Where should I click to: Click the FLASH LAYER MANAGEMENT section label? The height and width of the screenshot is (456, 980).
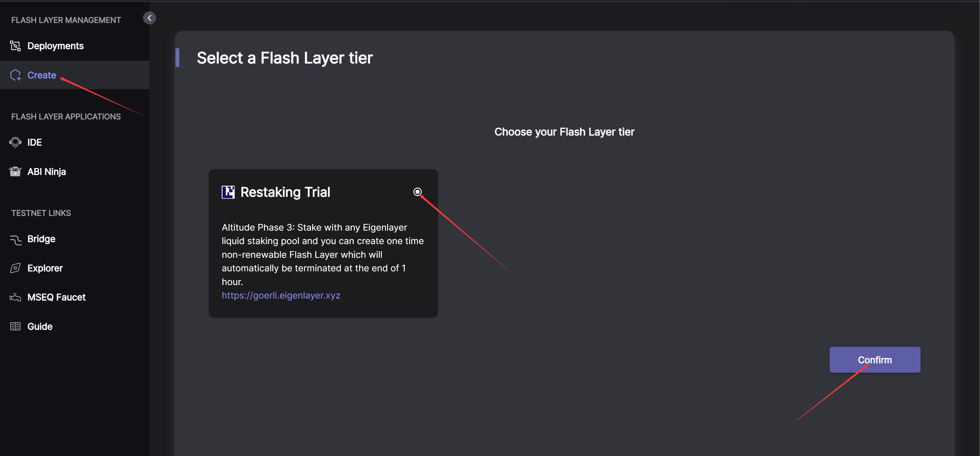(66, 20)
